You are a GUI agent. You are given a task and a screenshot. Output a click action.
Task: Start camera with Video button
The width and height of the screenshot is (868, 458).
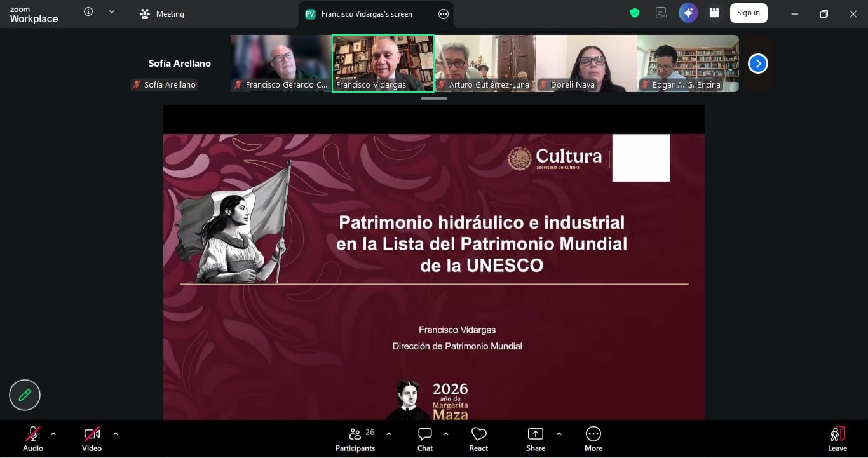click(92, 439)
